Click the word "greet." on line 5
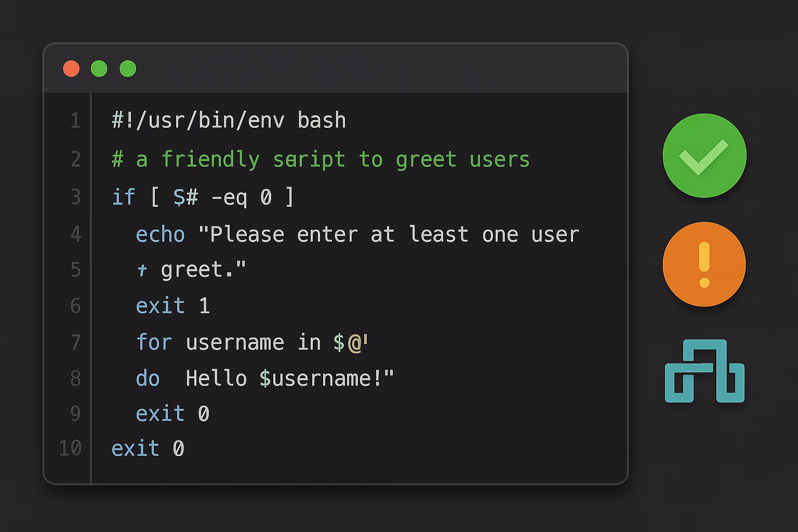 click(x=203, y=270)
